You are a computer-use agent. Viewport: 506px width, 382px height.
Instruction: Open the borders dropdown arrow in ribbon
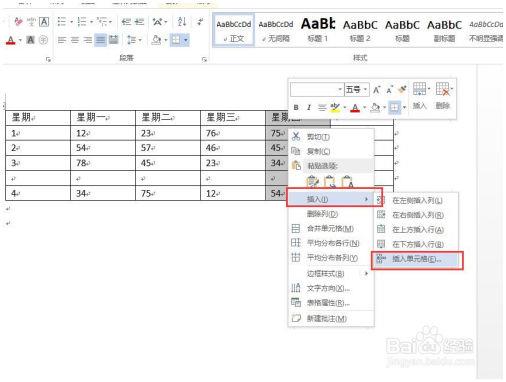[x=186, y=40]
